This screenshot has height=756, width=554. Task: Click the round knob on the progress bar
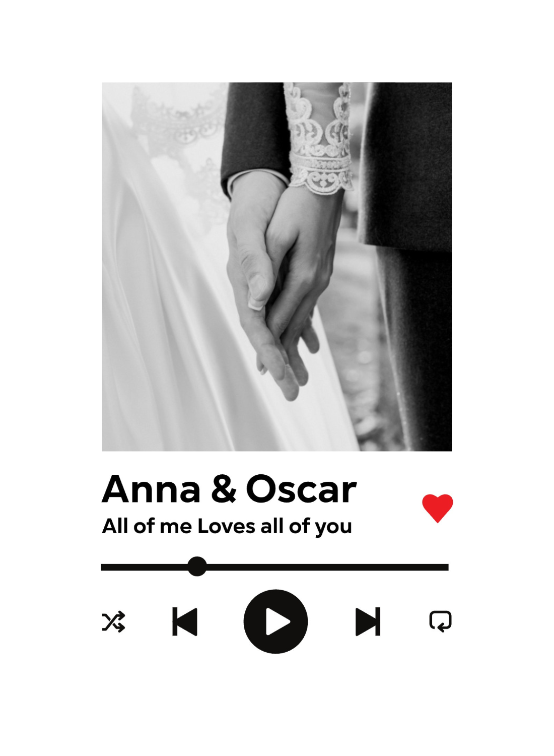tap(197, 566)
